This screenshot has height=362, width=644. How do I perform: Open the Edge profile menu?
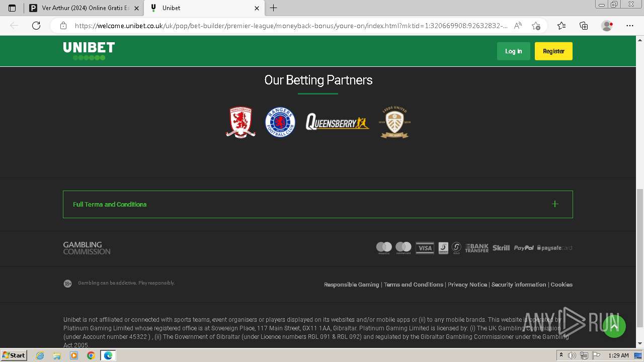tap(607, 26)
